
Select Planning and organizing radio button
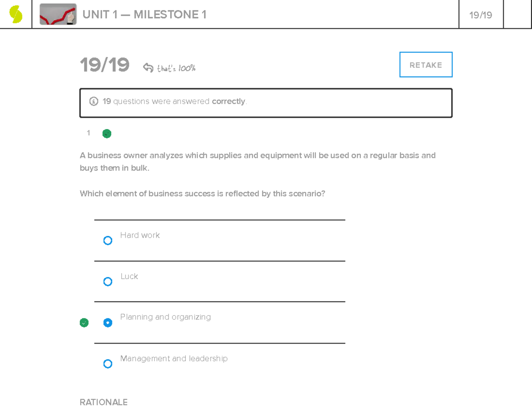(108, 323)
